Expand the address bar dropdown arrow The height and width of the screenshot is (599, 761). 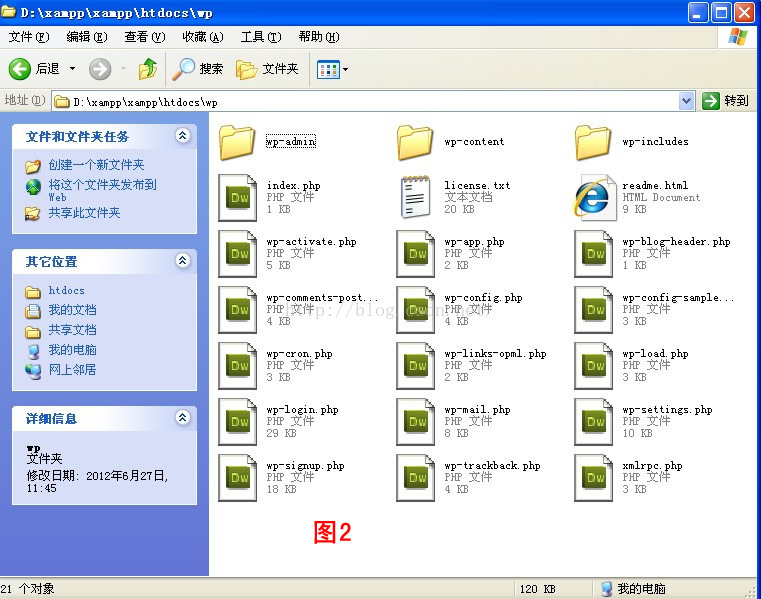[x=686, y=101]
